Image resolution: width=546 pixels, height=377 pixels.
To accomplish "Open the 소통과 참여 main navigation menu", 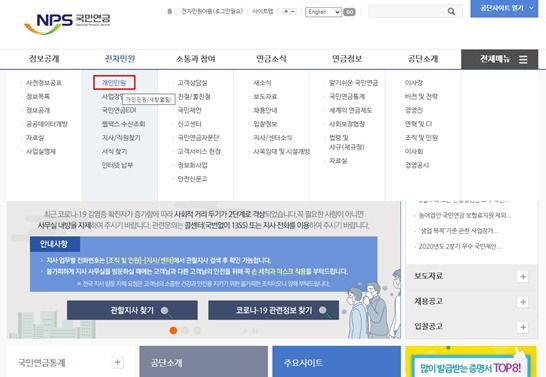I will [x=196, y=59].
